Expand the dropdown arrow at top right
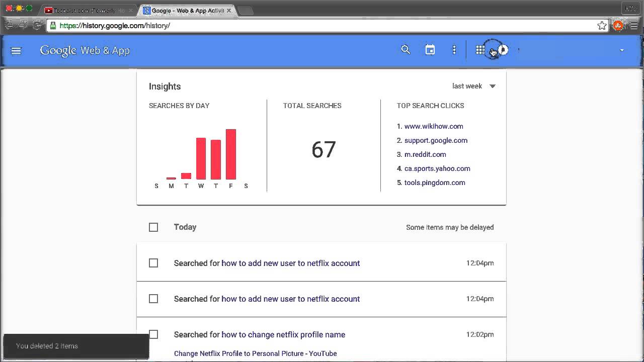Viewport: 644px width, 362px height. pos(622,51)
